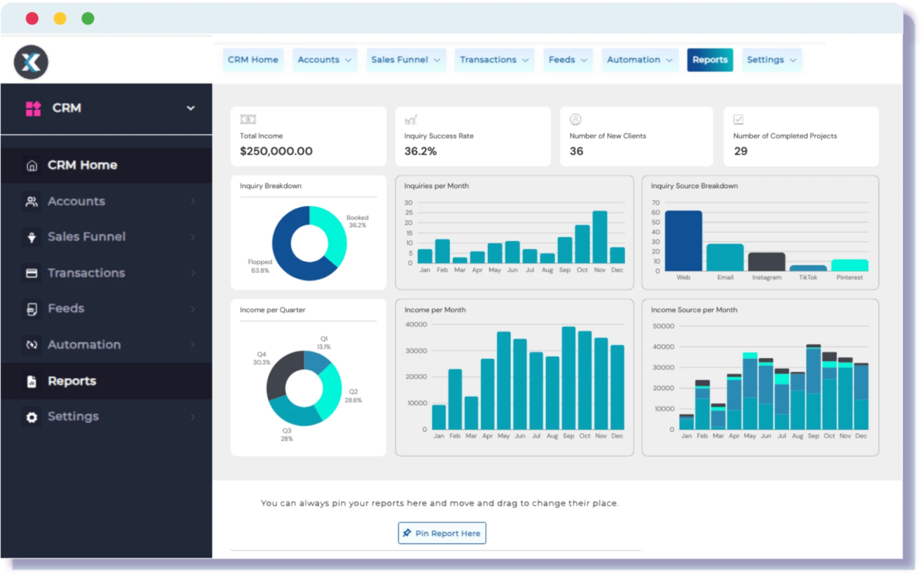Image resolution: width=924 pixels, height=577 pixels.
Task: Click the Pin Report Here button
Action: coord(442,533)
